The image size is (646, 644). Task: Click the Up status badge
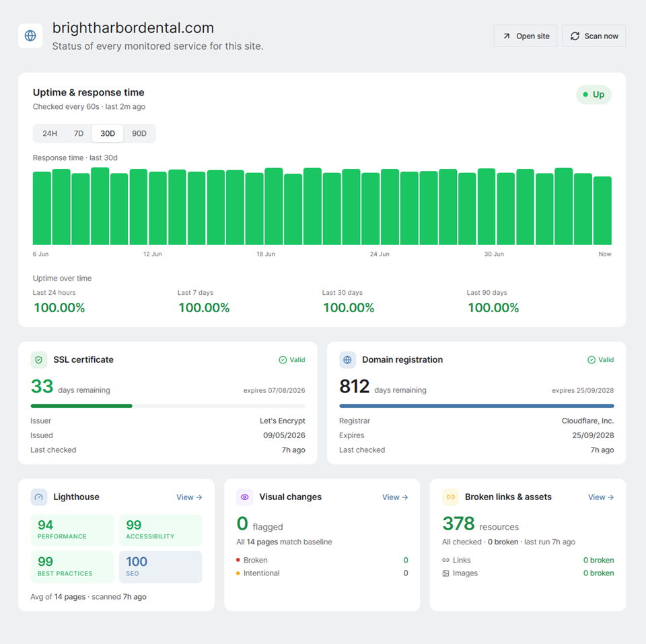coord(594,94)
